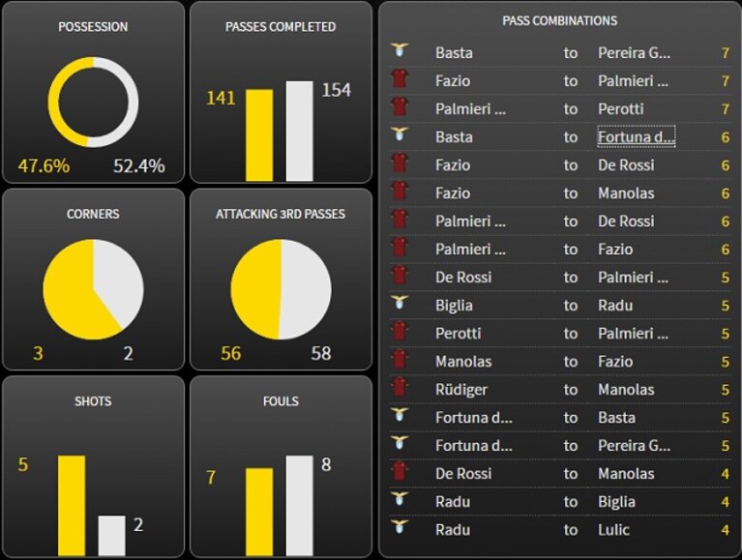Click the white Fouls bar showing 8
Image resolution: width=742 pixels, height=560 pixels.
(299, 506)
